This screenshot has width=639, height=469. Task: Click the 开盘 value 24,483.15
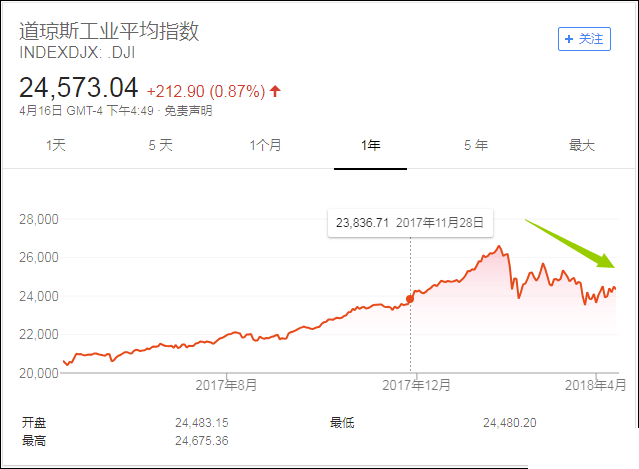coord(202,423)
